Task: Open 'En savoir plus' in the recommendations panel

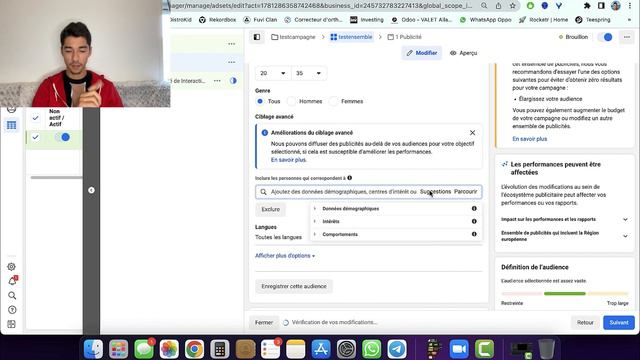Action: pyautogui.click(x=529, y=139)
